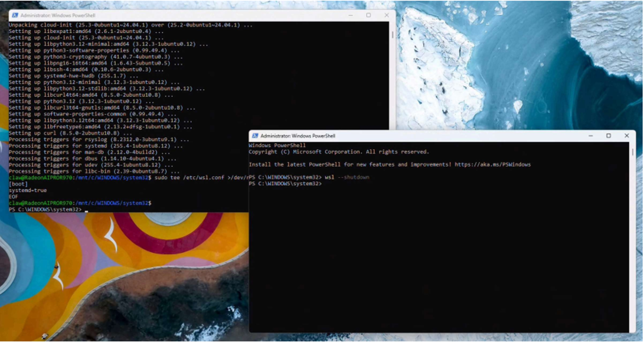Close the background PowerShell window
This screenshot has width=644, height=342.
point(387,15)
